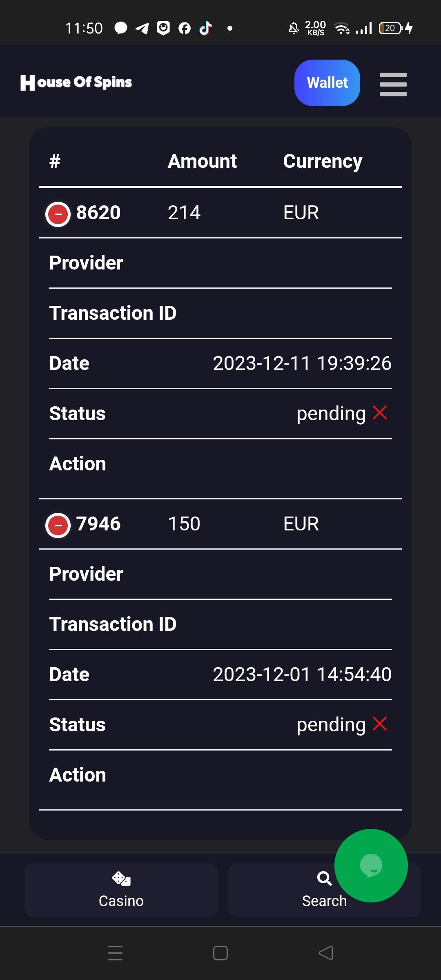Screen dimensions: 441x980
Task: Collapse transaction 8620 details
Action: click(x=58, y=214)
